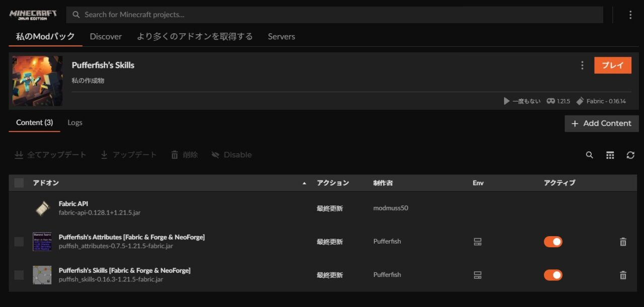Click Pufferfish's Skills [Fabric & Forge & NeoForge] name
This screenshot has width=644, height=307.
click(x=125, y=270)
